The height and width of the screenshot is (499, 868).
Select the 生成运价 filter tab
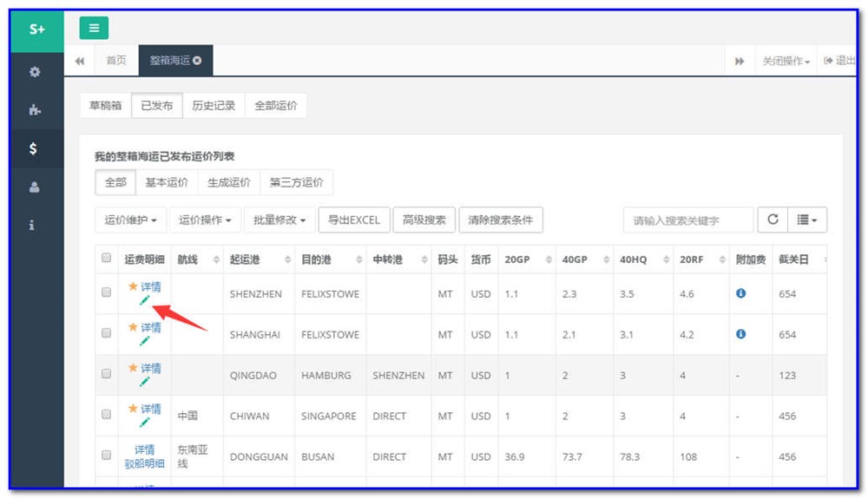click(x=228, y=182)
